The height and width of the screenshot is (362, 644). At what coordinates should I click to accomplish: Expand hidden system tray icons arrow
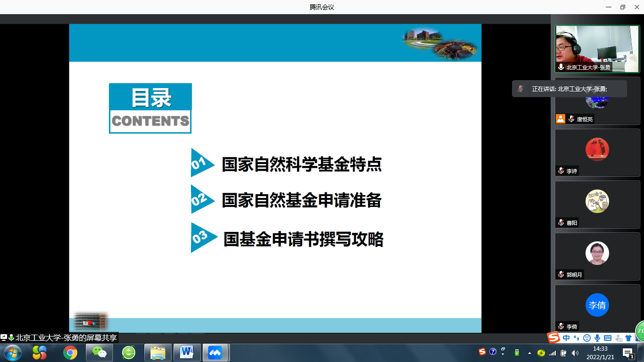click(529, 353)
